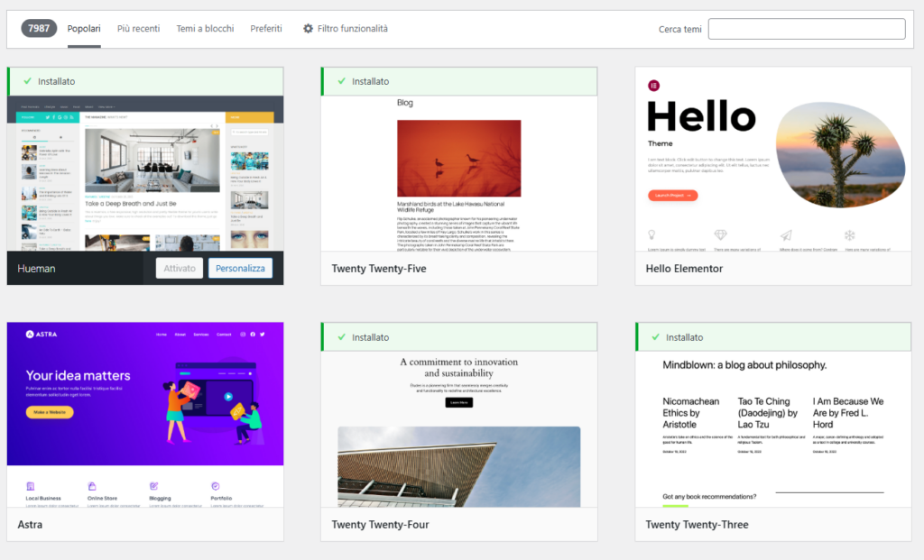Open the Più recenti tab
The height and width of the screenshot is (560, 924).
(x=138, y=29)
